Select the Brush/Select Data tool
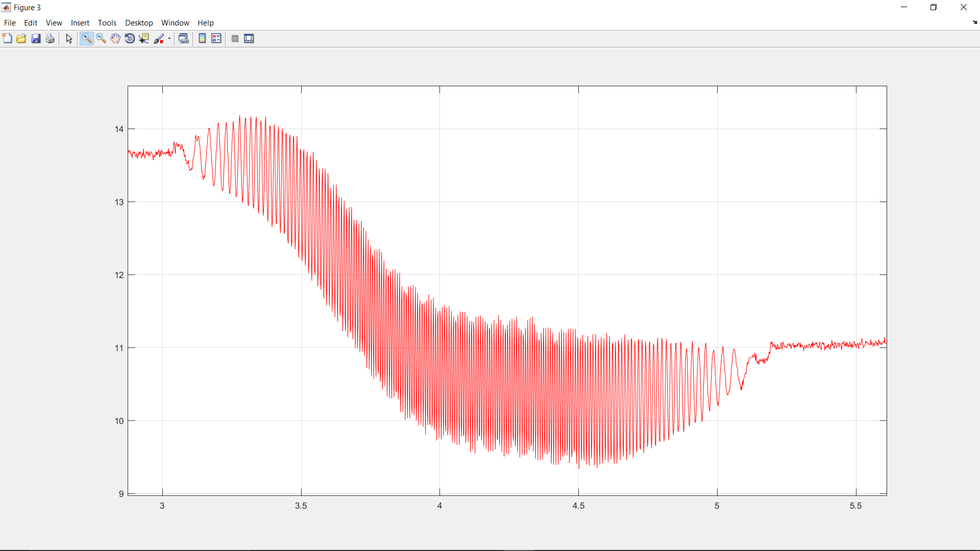Viewport: 980px width, 551px height. click(x=159, y=39)
